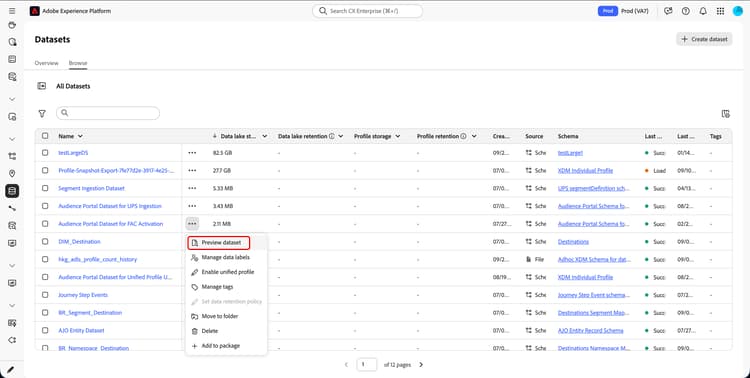The height and width of the screenshot is (378, 750).
Task: Check the Journey Step Events checkbox
Action: [45, 295]
